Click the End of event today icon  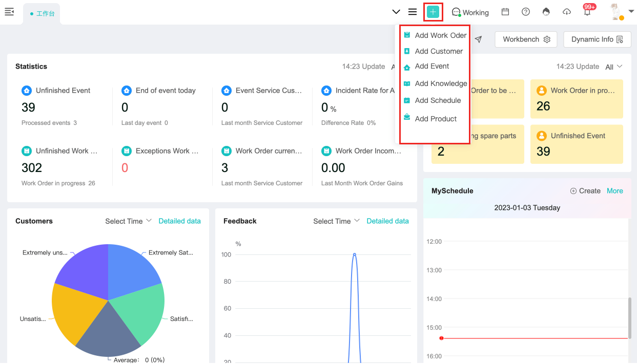[x=127, y=91]
